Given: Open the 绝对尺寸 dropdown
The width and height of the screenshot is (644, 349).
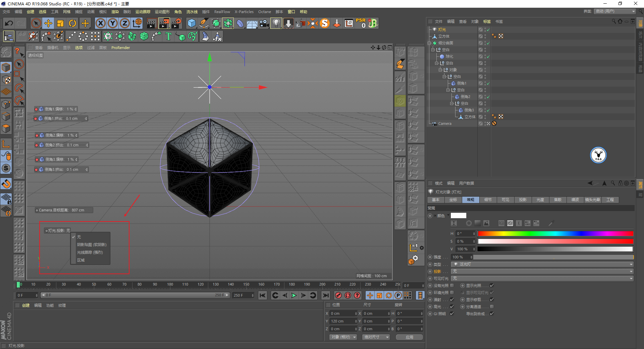Looking at the screenshot, I should point(376,337).
